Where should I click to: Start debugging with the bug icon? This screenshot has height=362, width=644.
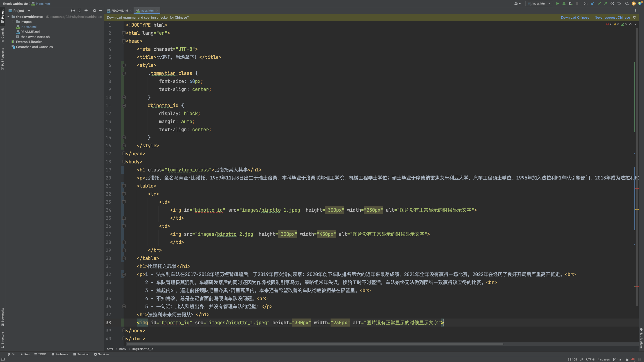tap(564, 4)
